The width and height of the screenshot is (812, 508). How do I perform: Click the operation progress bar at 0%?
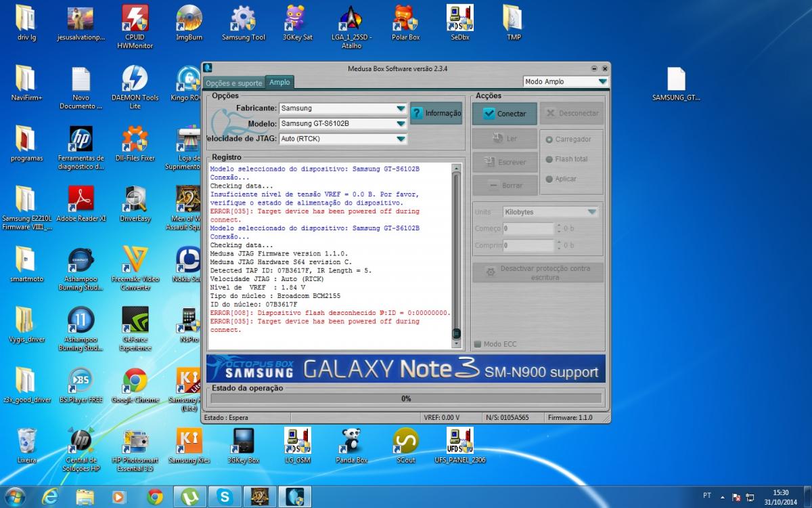[406, 399]
